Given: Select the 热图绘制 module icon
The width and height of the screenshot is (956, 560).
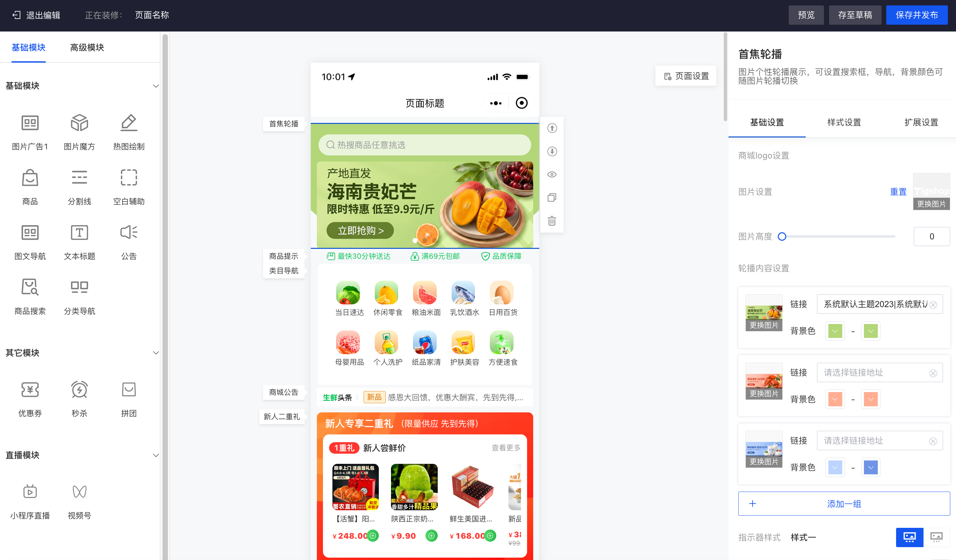Looking at the screenshot, I should coord(129,123).
